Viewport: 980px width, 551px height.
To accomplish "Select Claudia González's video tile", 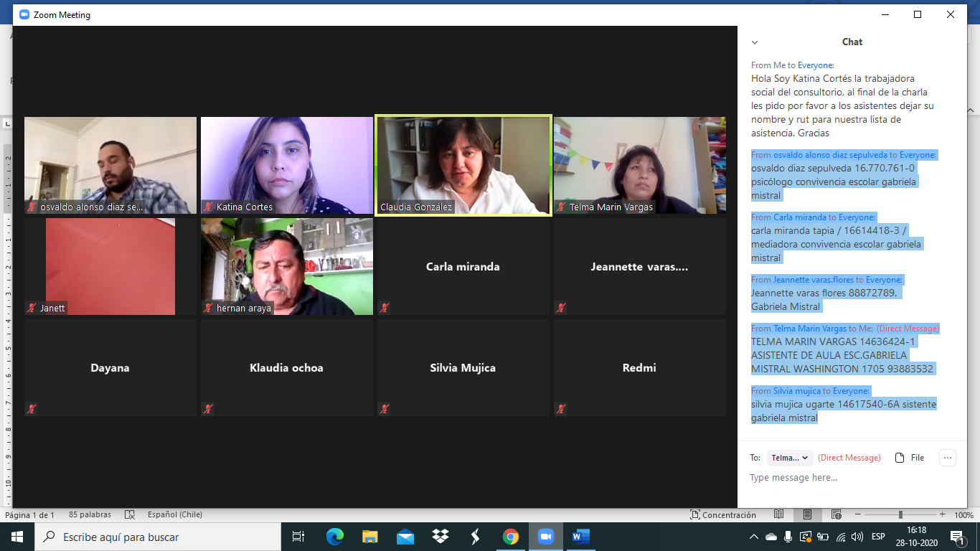I will pos(463,165).
